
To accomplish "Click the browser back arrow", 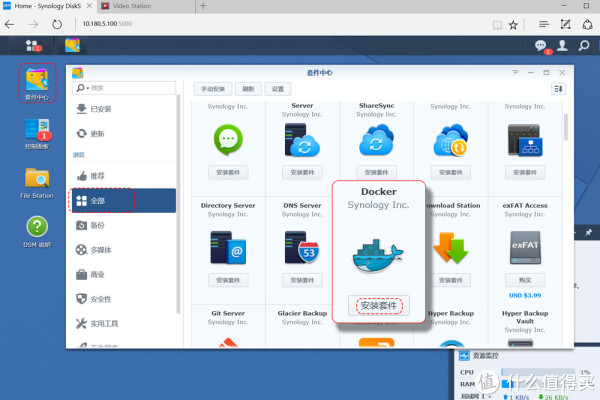I will tap(10, 24).
